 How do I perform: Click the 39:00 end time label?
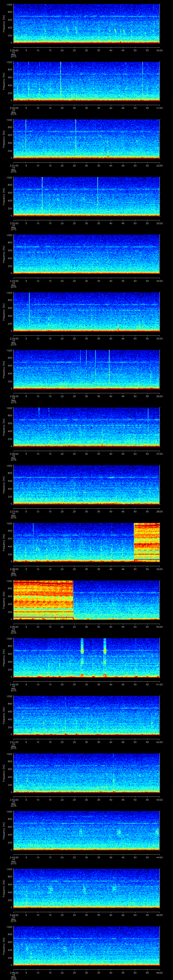coord(159,569)
